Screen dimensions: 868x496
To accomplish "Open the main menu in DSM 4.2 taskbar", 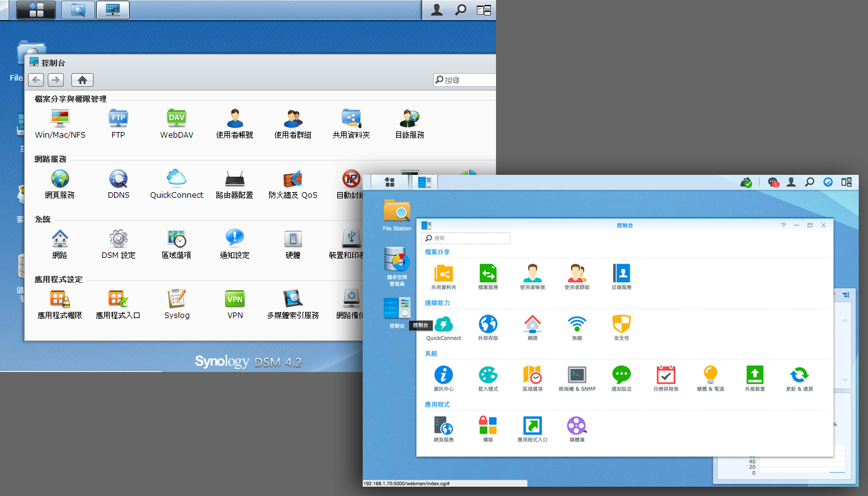I will [x=35, y=10].
